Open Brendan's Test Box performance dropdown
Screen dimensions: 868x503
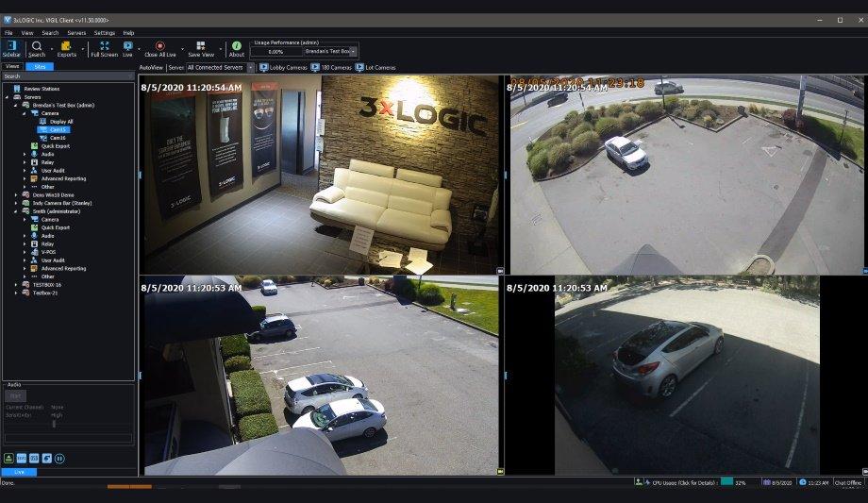tap(353, 52)
